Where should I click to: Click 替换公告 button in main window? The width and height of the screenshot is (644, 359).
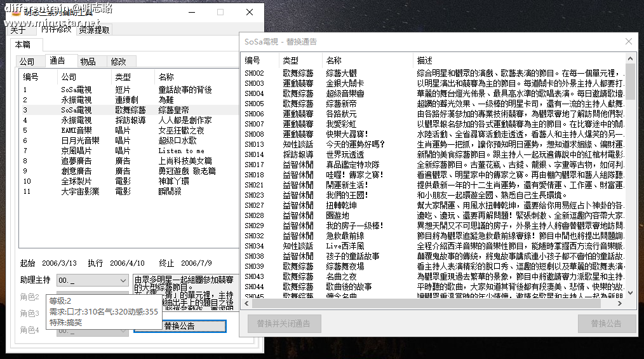click(180, 326)
